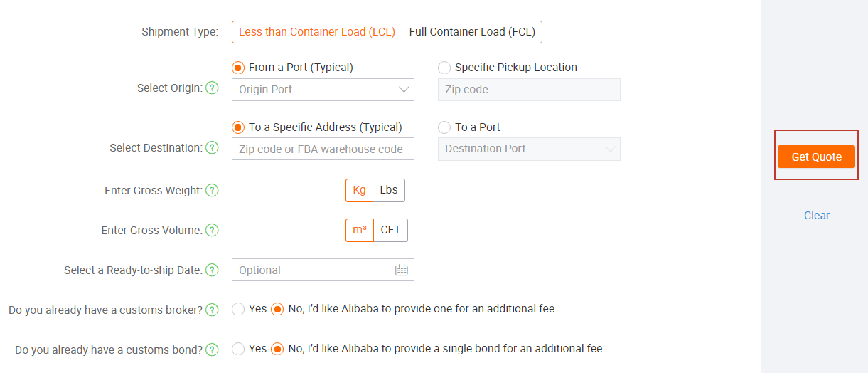This screenshot has width=868, height=373.
Task: Click the Clear link
Action: 816,216
